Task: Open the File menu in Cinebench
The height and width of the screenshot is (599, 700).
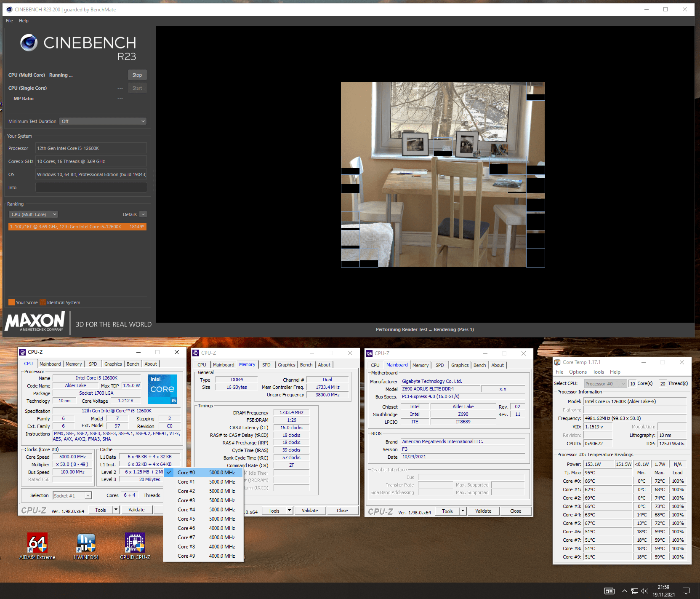Action: click(9, 21)
